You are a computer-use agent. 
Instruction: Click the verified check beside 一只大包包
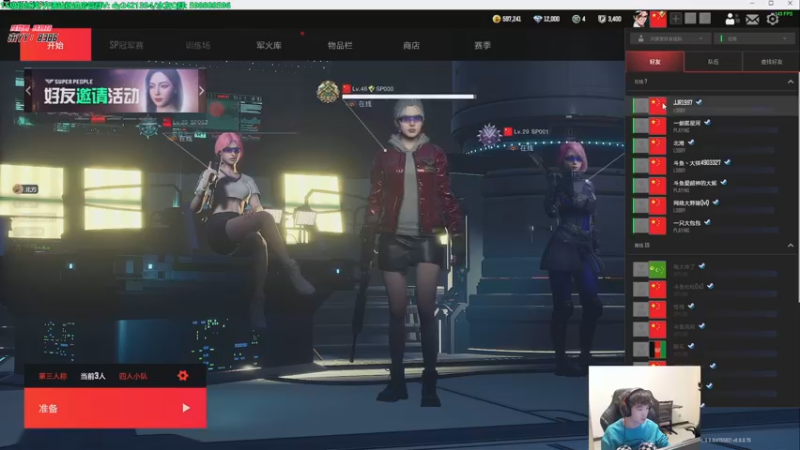707,222
